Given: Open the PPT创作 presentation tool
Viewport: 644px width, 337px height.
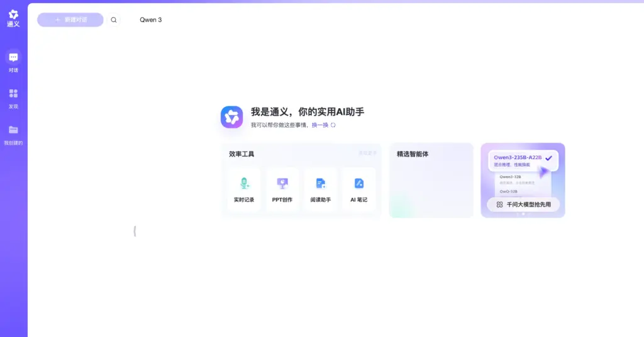Looking at the screenshot, I should (x=282, y=189).
